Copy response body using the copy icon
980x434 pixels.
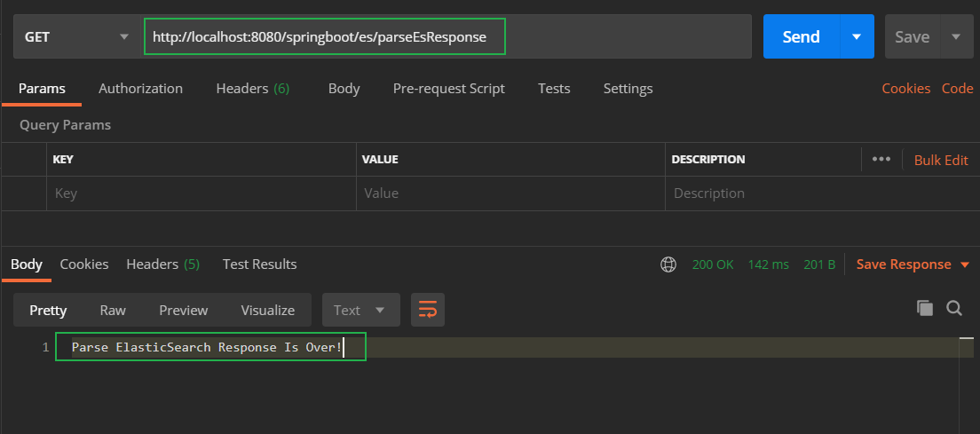tap(925, 308)
